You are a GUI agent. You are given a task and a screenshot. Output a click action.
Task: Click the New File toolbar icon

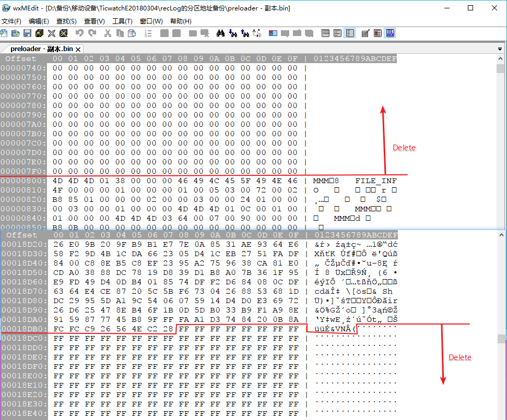coord(4,33)
